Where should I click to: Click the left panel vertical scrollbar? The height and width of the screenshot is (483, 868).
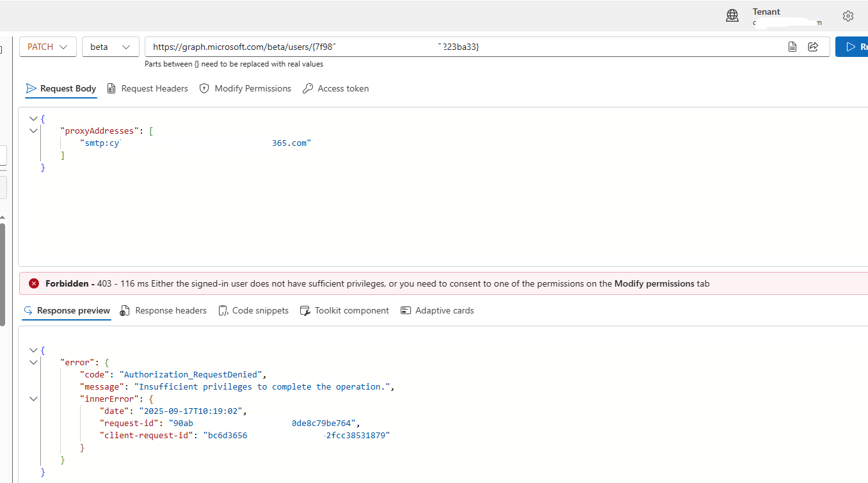click(x=3, y=275)
